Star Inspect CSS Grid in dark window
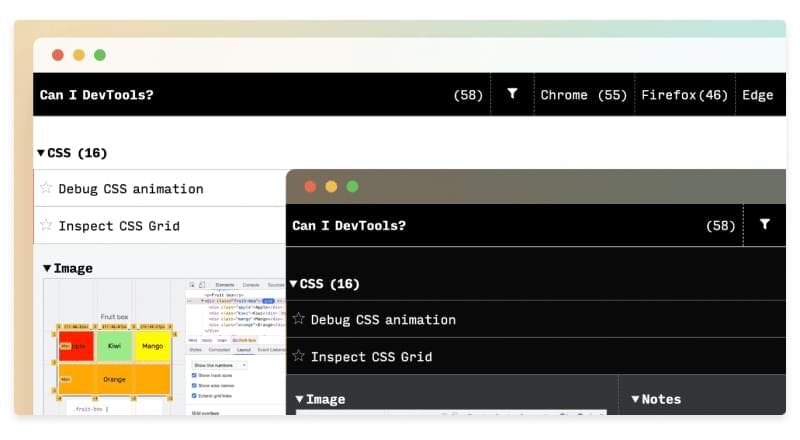This screenshot has height=440, width=800. tap(298, 356)
